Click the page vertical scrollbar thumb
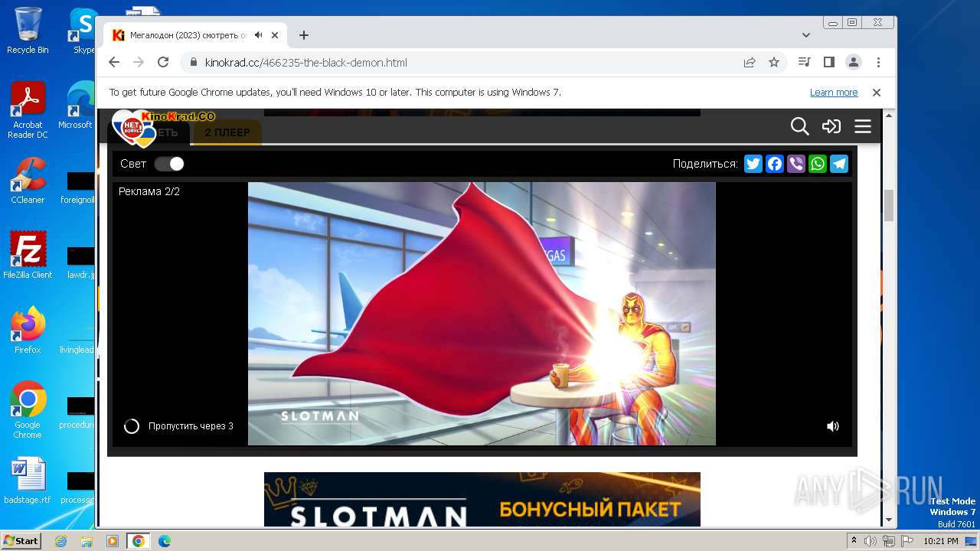Viewport: 980px width, 551px height. (889, 206)
